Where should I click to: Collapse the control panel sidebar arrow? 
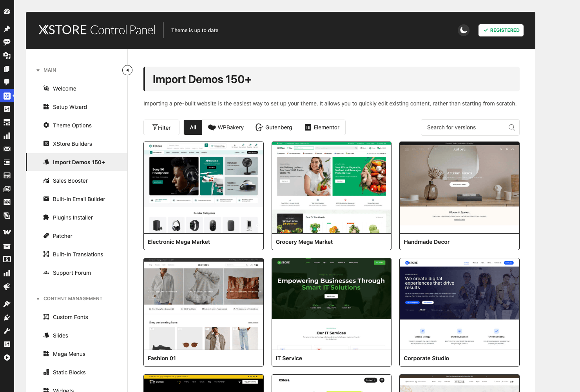[x=127, y=70]
